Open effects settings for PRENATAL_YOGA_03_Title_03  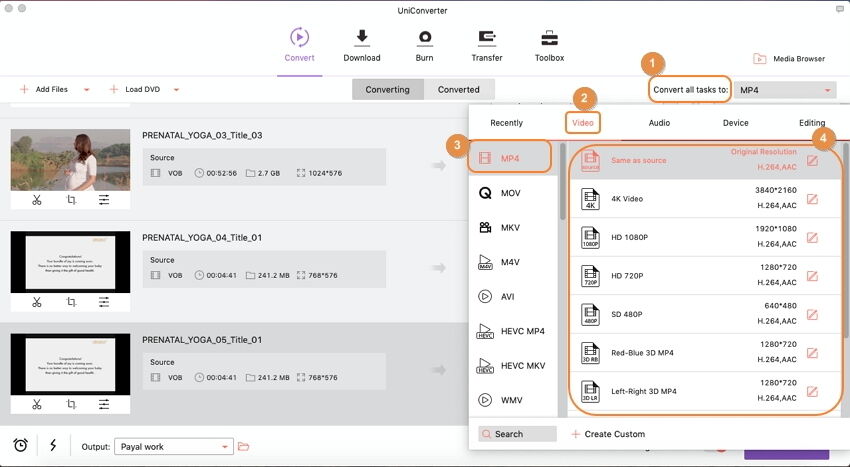[x=104, y=200]
